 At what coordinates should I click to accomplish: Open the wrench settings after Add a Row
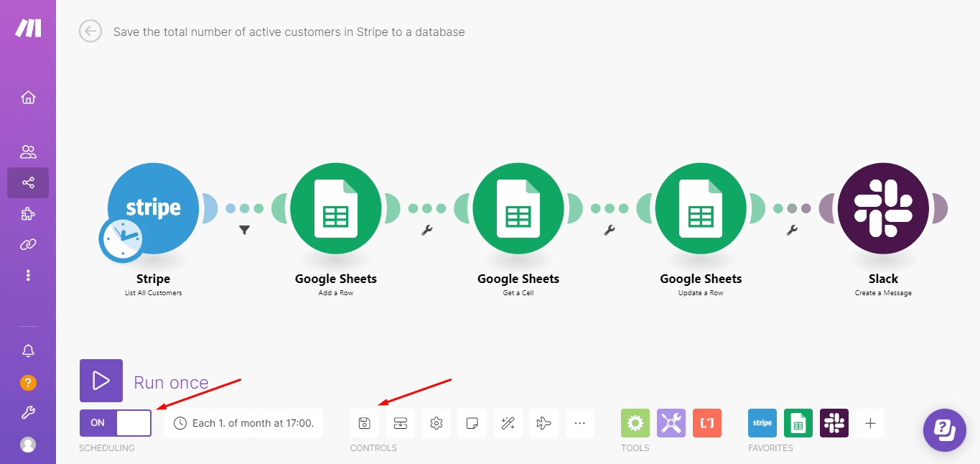coord(426,230)
